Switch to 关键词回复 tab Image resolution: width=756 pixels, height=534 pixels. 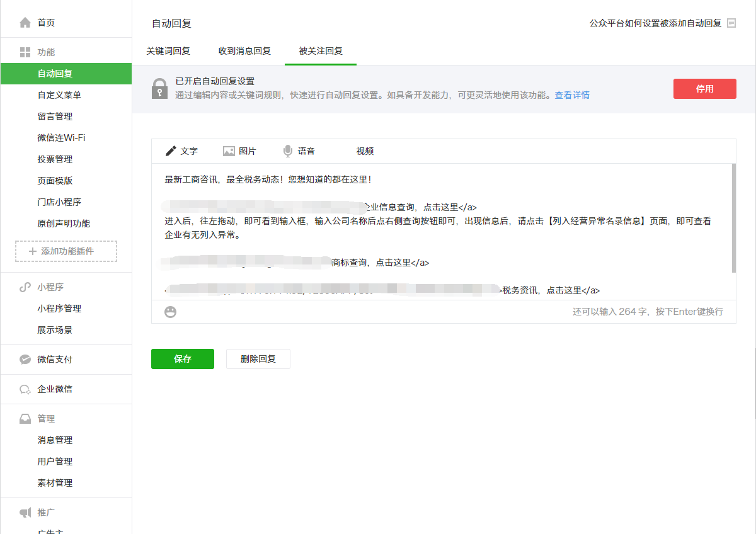point(168,51)
